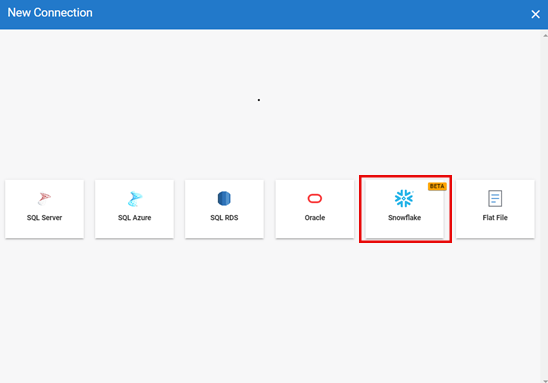The width and height of the screenshot is (548, 383).
Task: Click the "New Connection" title text
Action: (50, 13)
